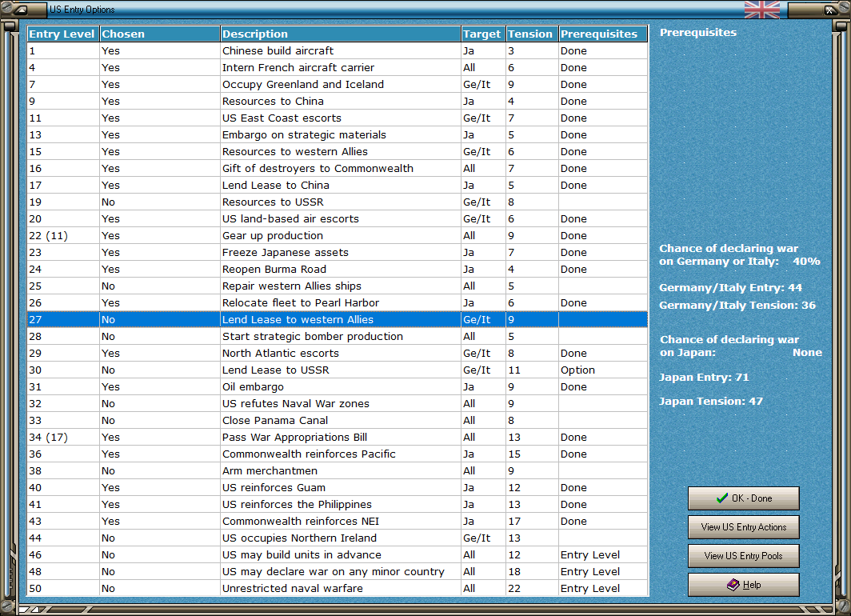This screenshot has width=851, height=616.
Task: Click tension 17 for Commonwealth reinforces NEI
Action: [531, 522]
